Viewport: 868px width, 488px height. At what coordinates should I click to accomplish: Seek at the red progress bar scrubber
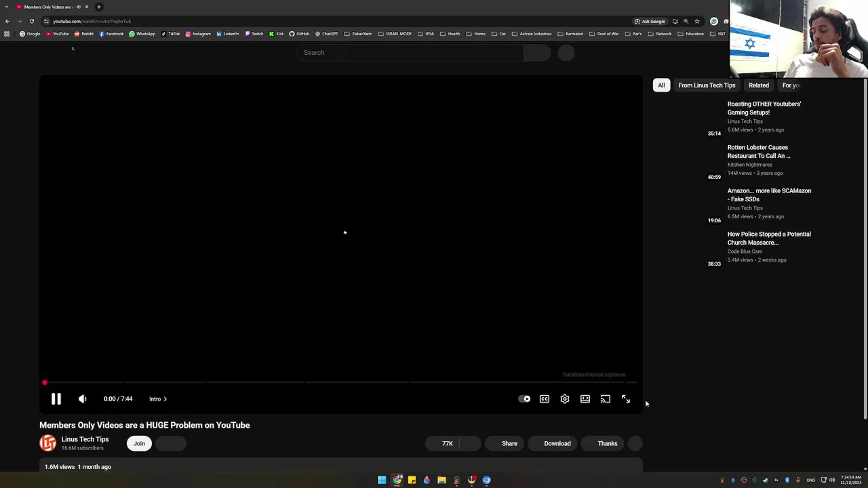click(45, 383)
